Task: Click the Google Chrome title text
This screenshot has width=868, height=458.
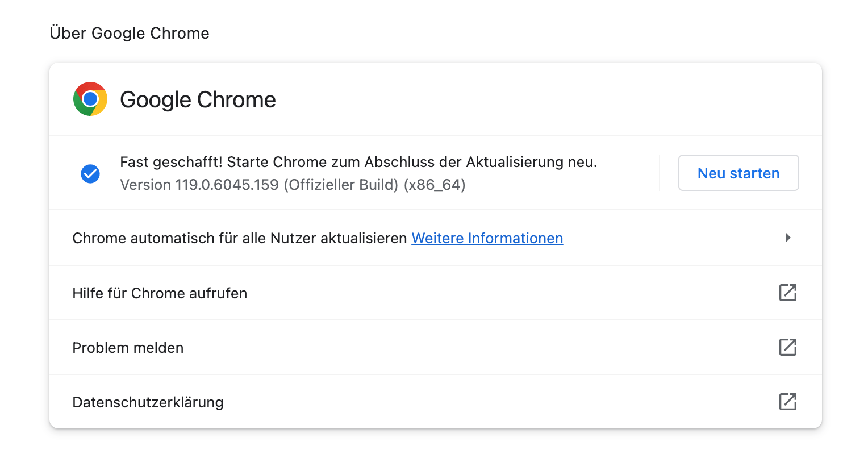Action: (198, 99)
